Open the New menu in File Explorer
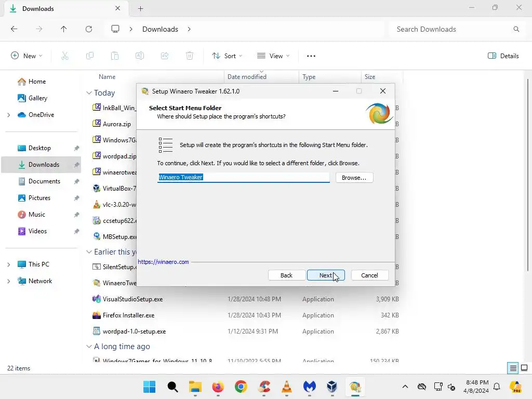 (x=26, y=56)
